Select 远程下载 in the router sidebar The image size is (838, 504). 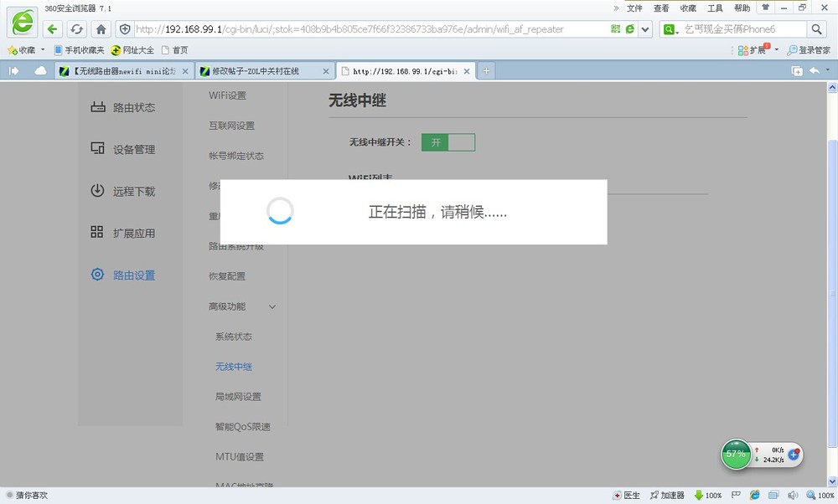pos(123,191)
